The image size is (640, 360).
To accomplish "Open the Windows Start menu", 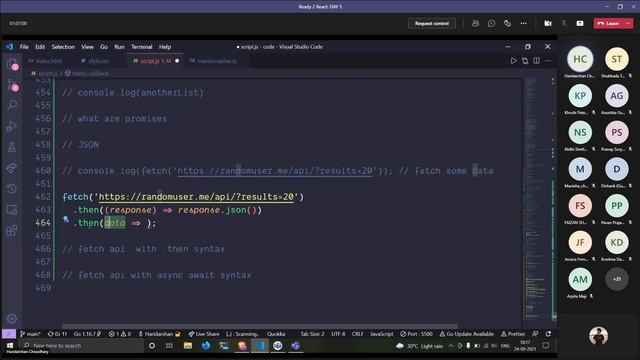I will 10,346.
